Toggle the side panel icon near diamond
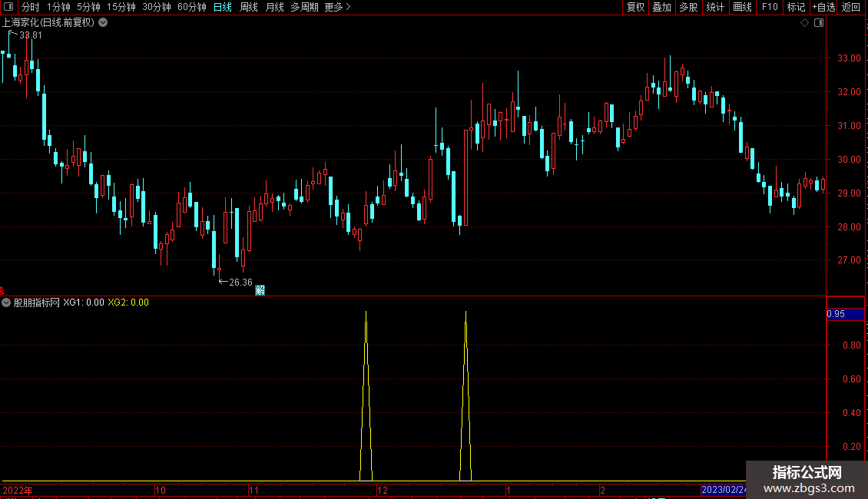The width and height of the screenshot is (868, 499). pyautogui.click(x=819, y=23)
